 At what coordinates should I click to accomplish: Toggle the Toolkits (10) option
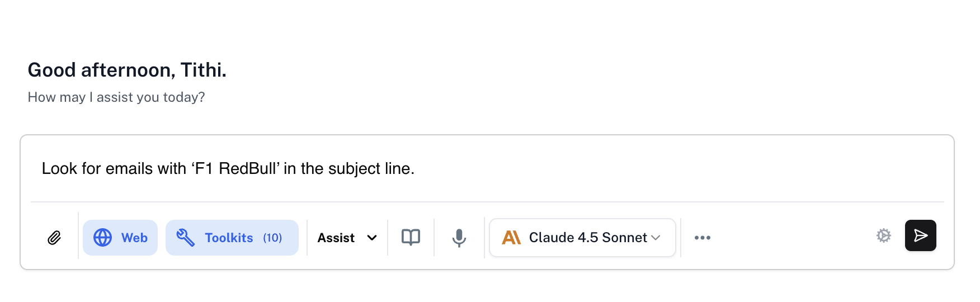point(232,238)
